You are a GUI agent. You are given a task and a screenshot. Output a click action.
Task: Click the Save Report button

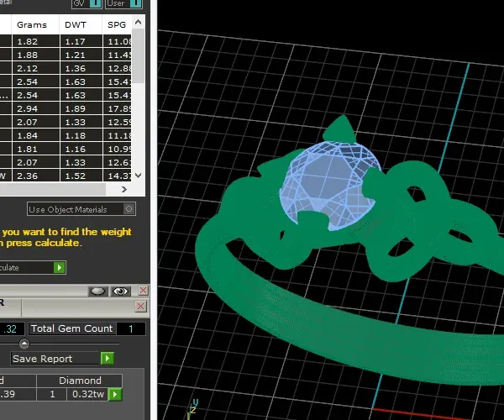55,359
